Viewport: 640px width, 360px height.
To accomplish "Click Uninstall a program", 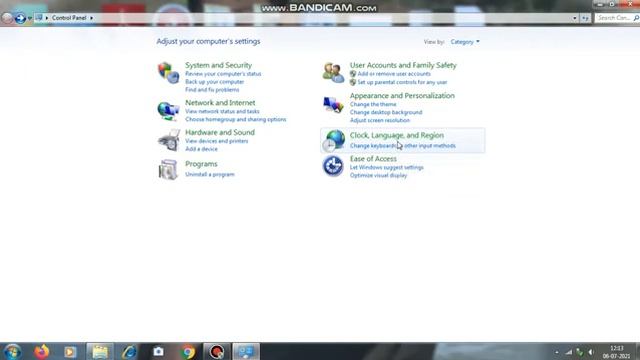I will [x=210, y=174].
